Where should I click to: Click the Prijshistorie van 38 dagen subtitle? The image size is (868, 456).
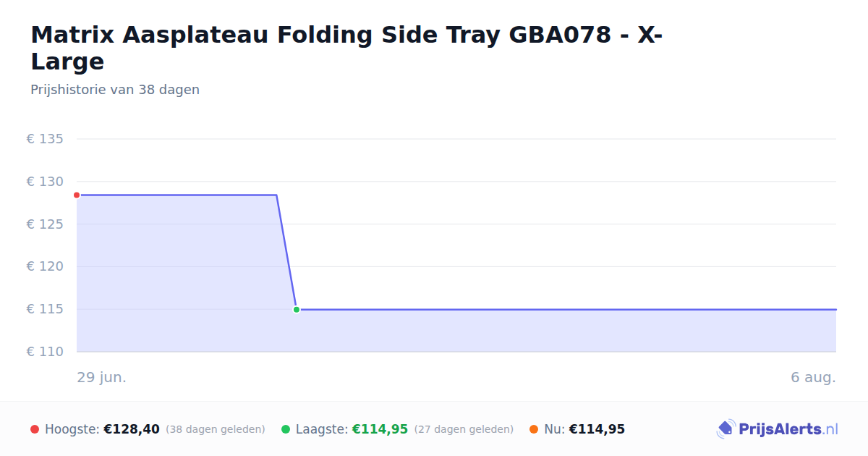coord(115,90)
